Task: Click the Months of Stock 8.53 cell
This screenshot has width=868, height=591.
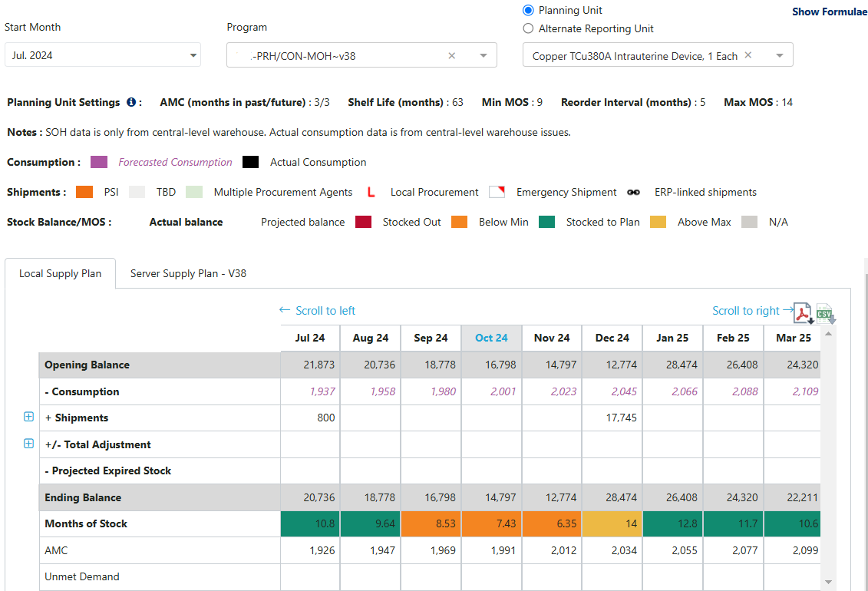Action: tap(431, 524)
